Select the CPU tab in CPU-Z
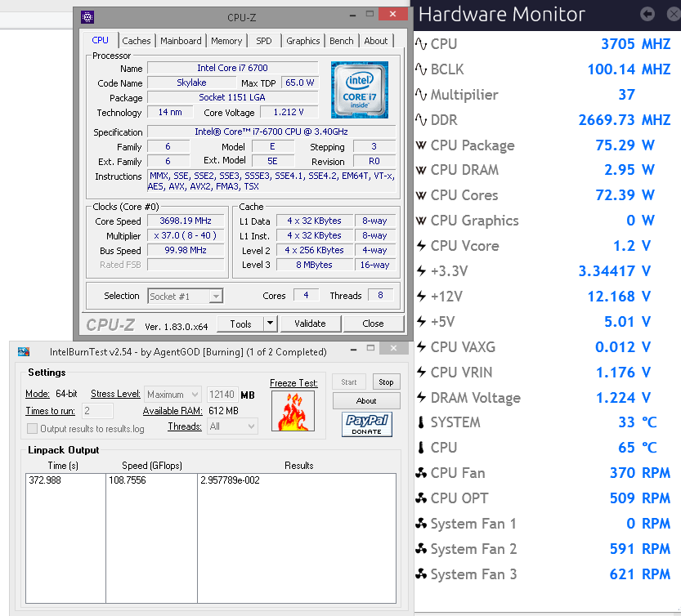 pyautogui.click(x=100, y=40)
